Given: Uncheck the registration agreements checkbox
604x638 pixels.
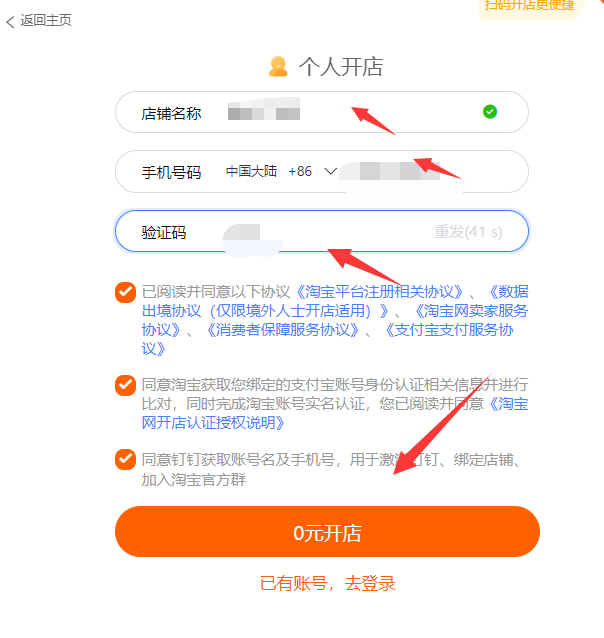Looking at the screenshot, I should 125,292.
